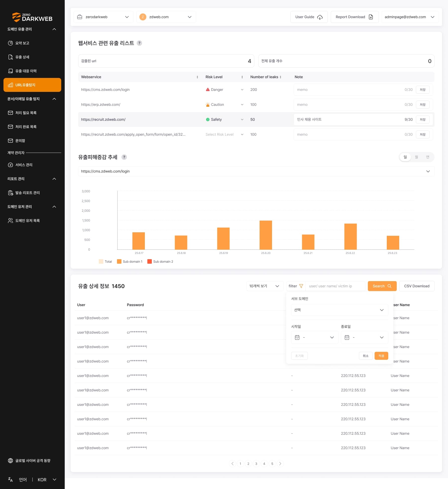Image resolution: width=448 pixels, height=489 pixels.
Task: Toggle the Sub domain 2 legend swatch
Action: point(150,261)
